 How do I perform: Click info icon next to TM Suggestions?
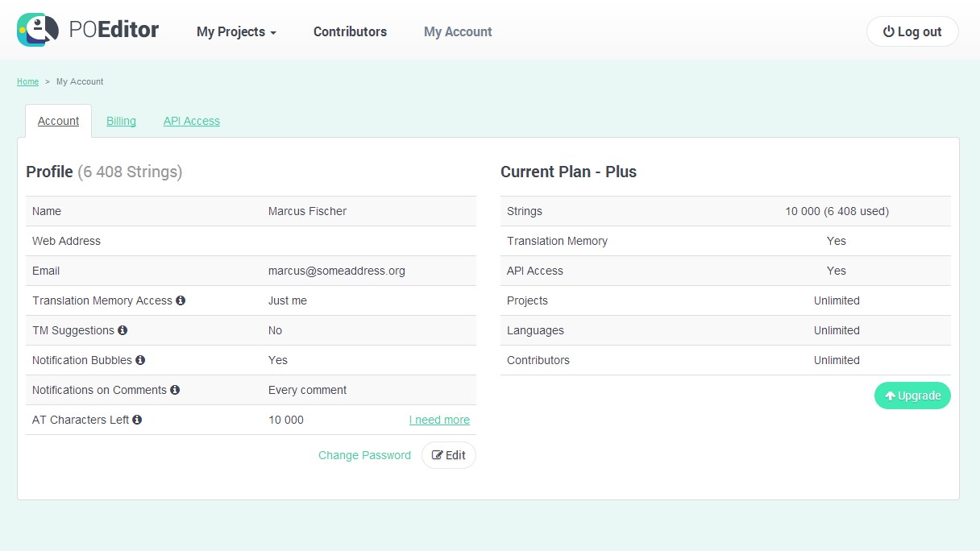point(122,330)
